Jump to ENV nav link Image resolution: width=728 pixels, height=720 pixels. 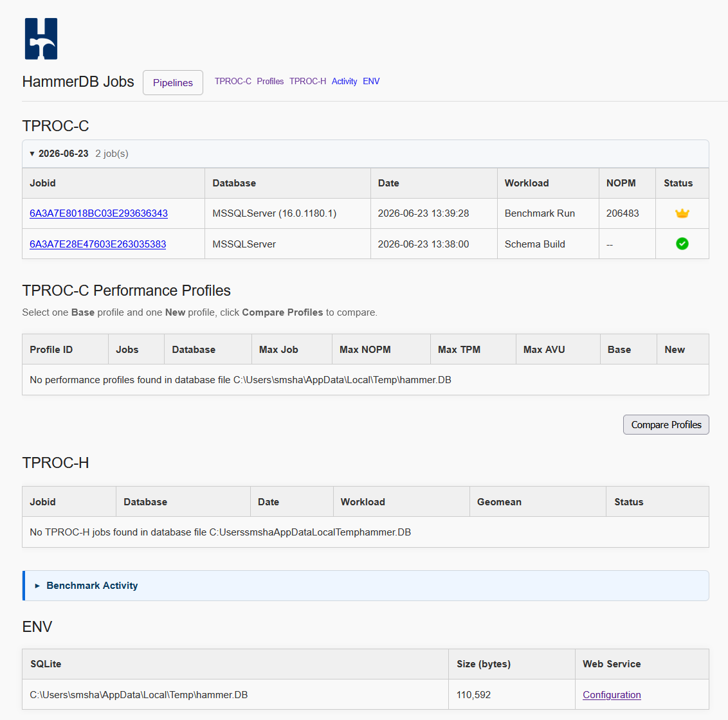pos(371,81)
